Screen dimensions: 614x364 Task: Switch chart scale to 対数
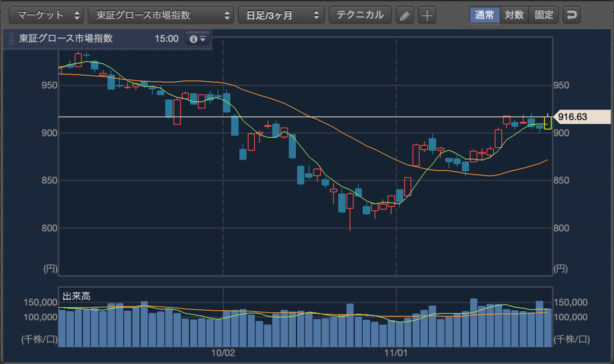click(x=514, y=15)
